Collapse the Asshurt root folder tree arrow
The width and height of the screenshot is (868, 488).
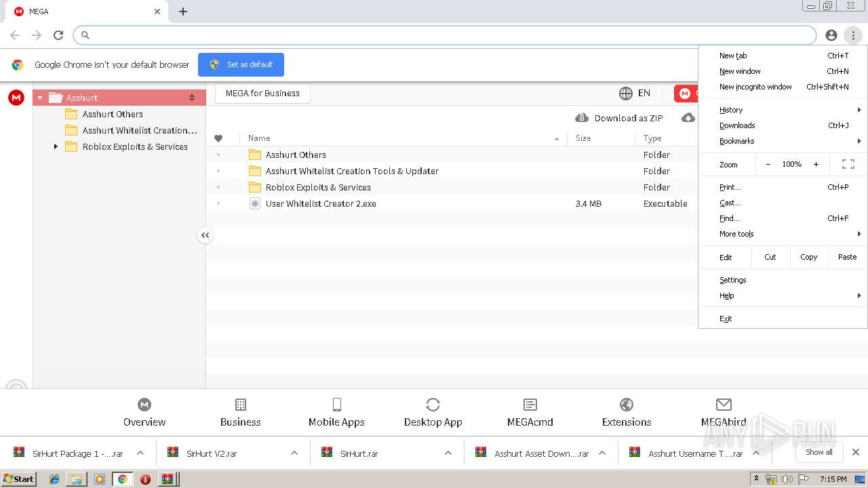click(40, 98)
